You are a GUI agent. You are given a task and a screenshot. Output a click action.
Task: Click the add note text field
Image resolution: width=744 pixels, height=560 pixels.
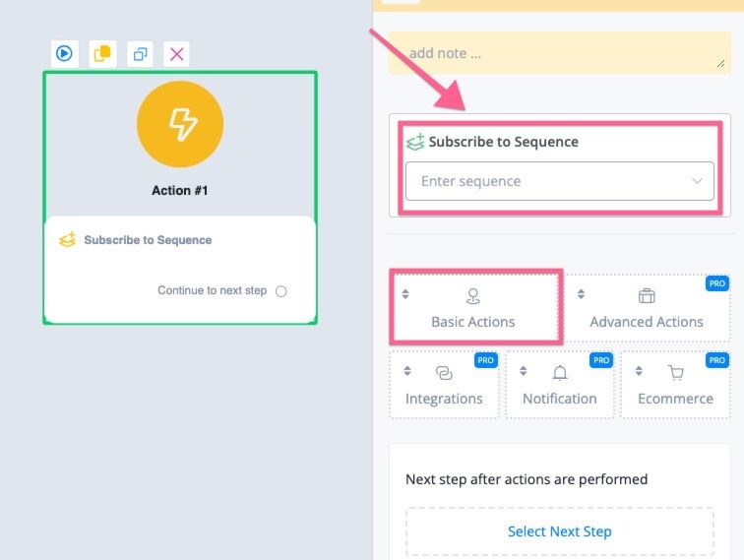coord(560,53)
